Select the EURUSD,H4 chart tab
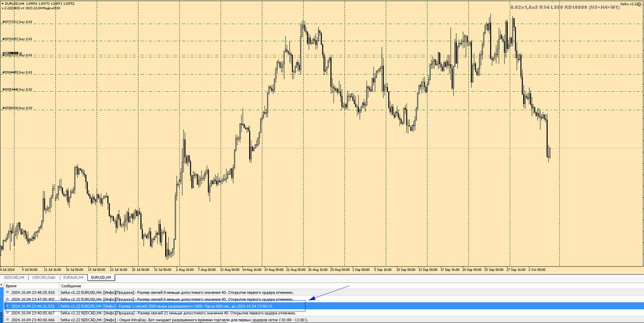The height and width of the screenshot is (323, 644). point(101,277)
